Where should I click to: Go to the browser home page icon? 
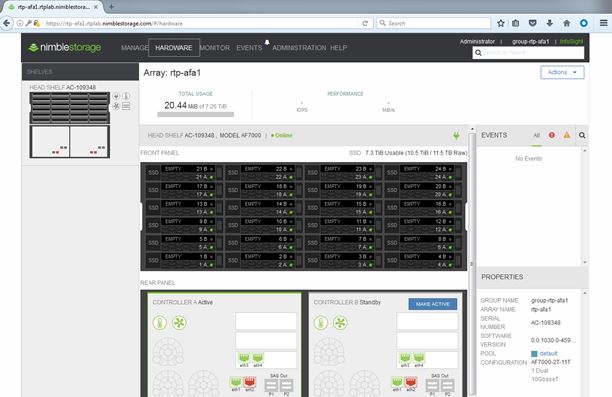click(567, 23)
